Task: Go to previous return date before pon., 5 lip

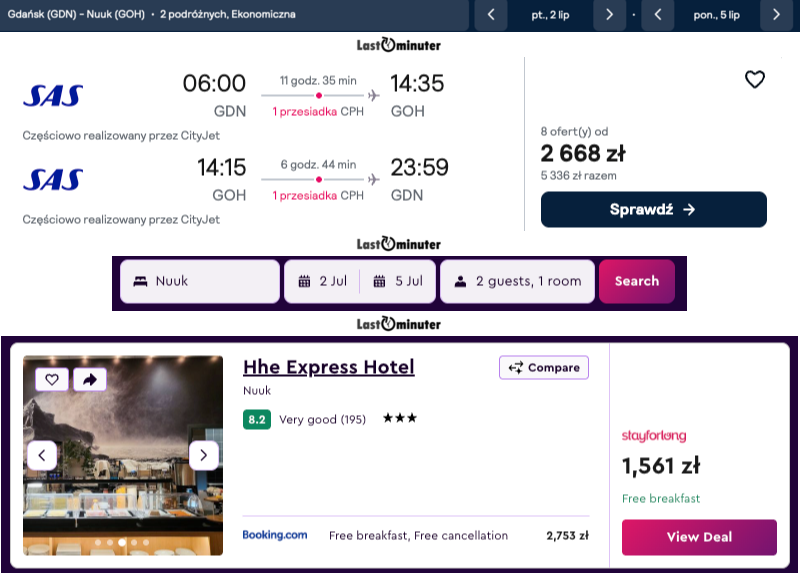Action: point(658,15)
